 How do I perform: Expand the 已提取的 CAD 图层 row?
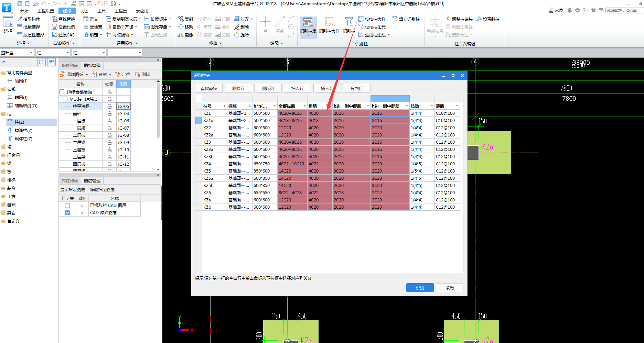click(x=82, y=206)
